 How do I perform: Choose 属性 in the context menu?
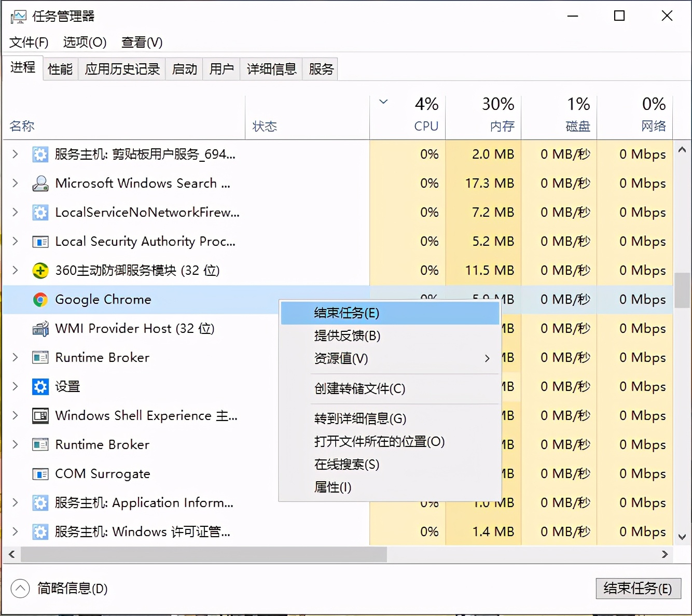(x=390, y=487)
